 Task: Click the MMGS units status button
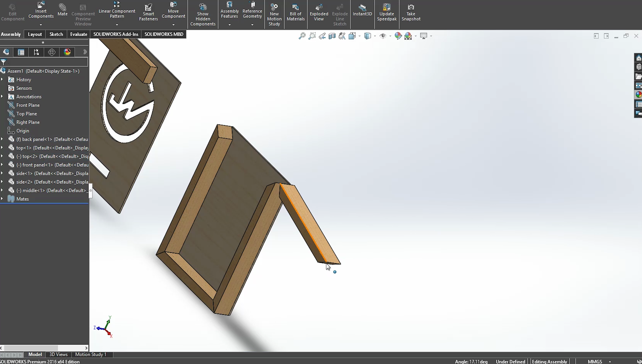(x=595, y=361)
